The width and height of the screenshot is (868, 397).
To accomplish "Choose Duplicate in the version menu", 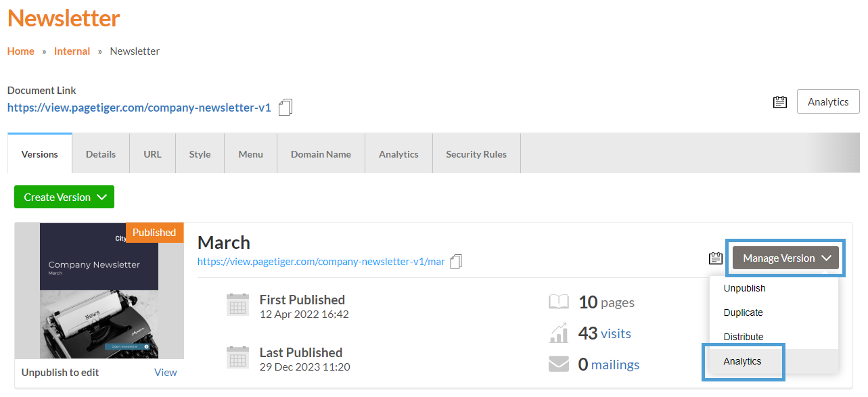I will (x=743, y=312).
